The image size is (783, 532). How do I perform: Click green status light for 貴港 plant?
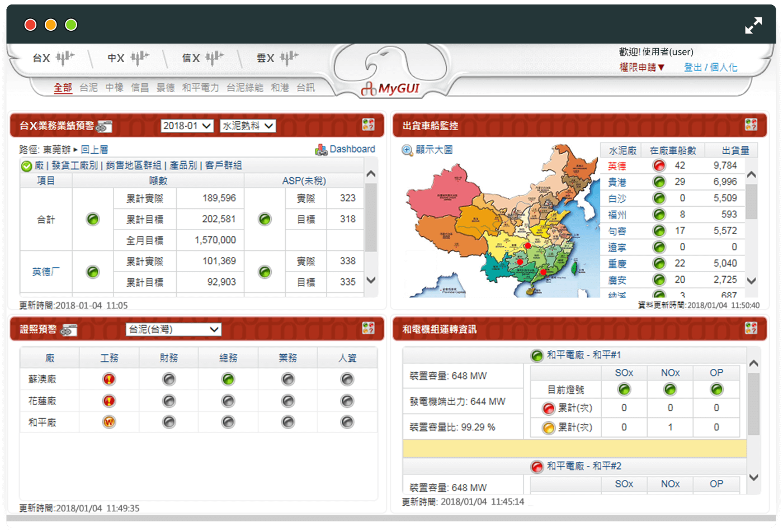[x=659, y=182]
